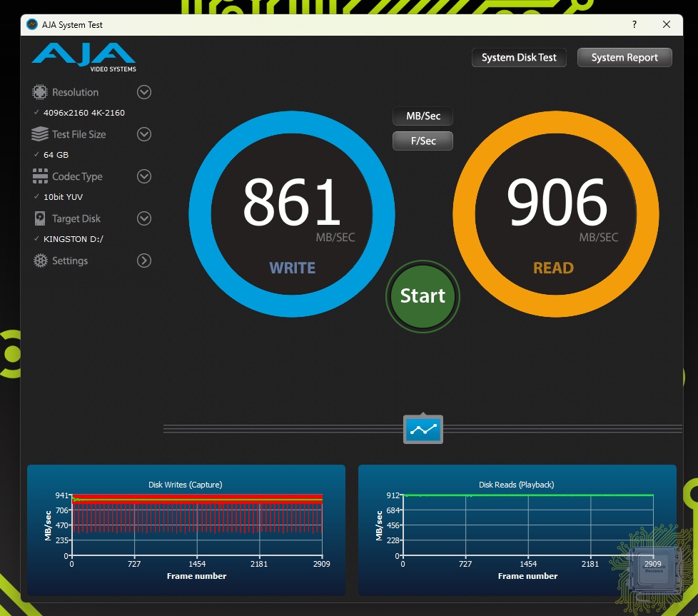
Task: Click the Settings gear icon
Action: coord(40,261)
